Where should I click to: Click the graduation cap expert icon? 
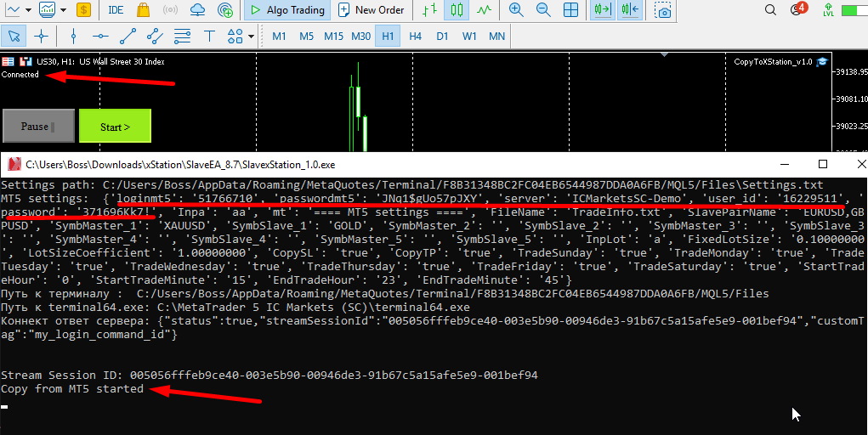pos(822,61)
